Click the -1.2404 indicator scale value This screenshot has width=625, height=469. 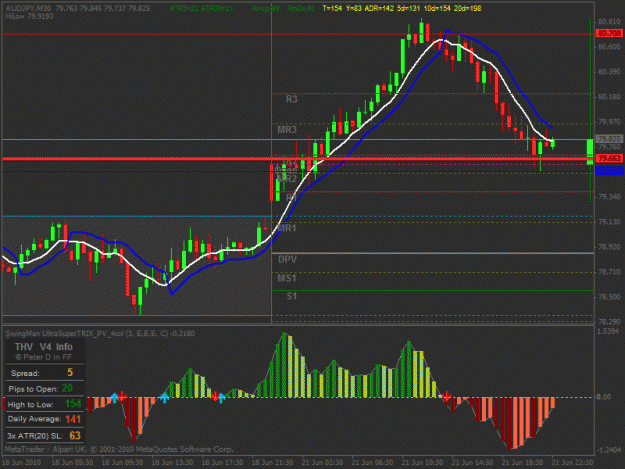click(x=609, y=450)
